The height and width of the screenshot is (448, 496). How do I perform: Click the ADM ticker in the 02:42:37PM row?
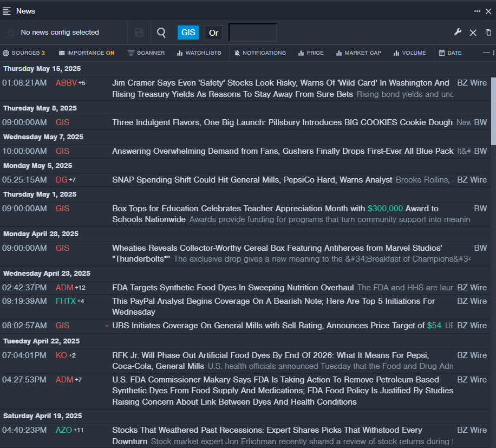[64, 288]
